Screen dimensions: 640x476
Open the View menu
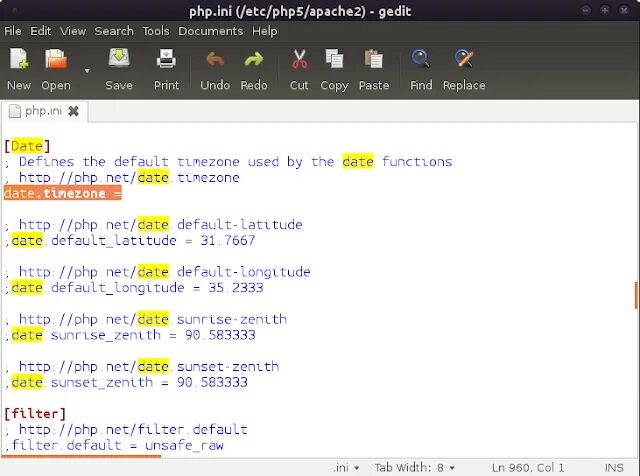[x=73, y=31]
